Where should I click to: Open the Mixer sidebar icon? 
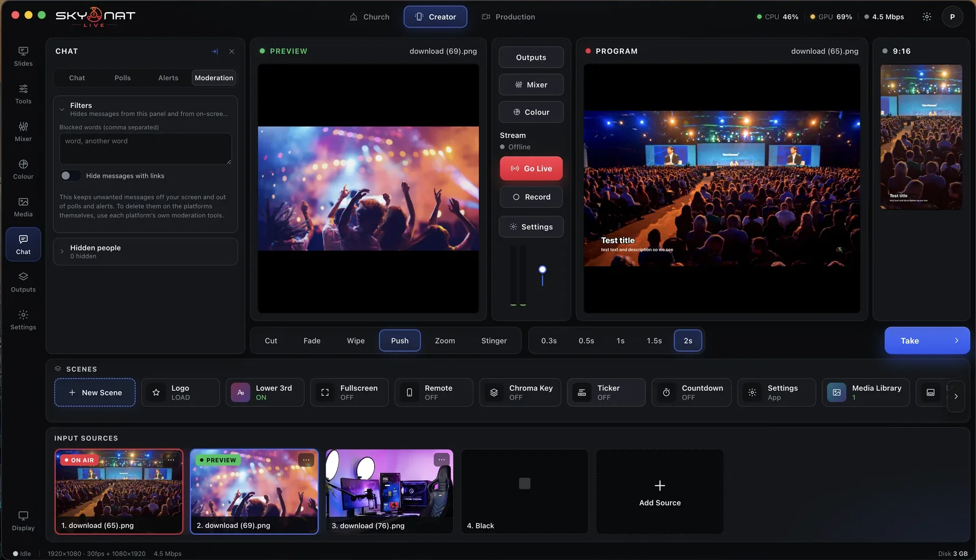(x=23, y=132)
